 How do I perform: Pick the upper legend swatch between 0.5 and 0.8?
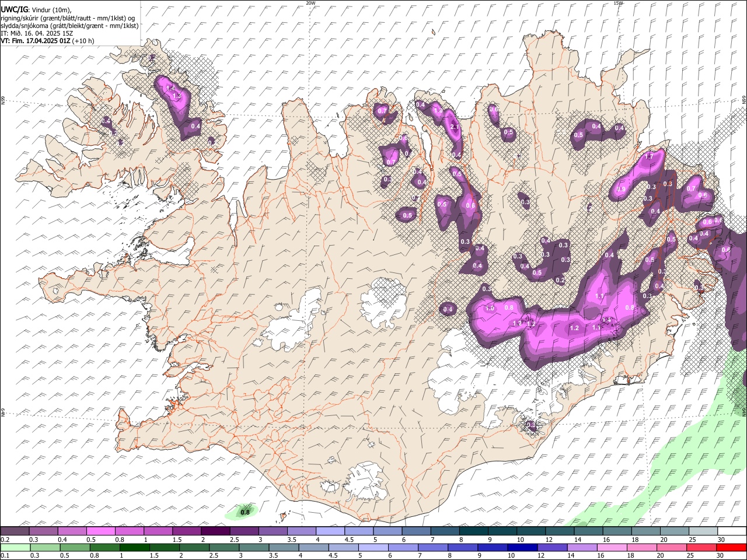100,531
